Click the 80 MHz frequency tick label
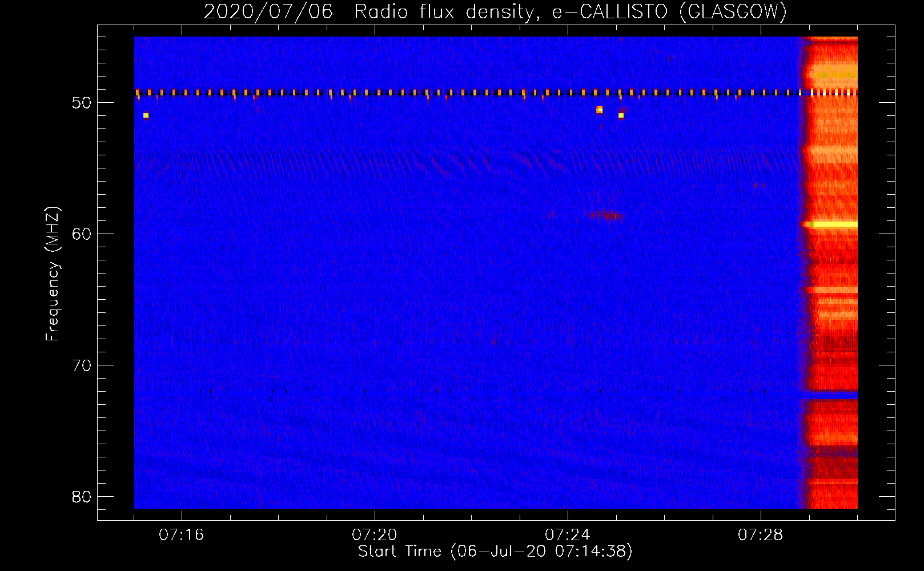The image size is (924, 571). pyautogui.click(x=82, y=497)
